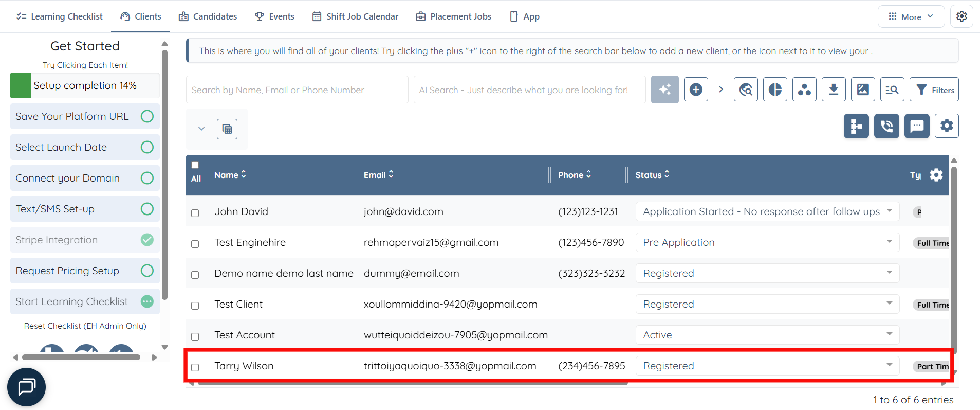Select the Demo name demo last name checkbox

point(195,275)
